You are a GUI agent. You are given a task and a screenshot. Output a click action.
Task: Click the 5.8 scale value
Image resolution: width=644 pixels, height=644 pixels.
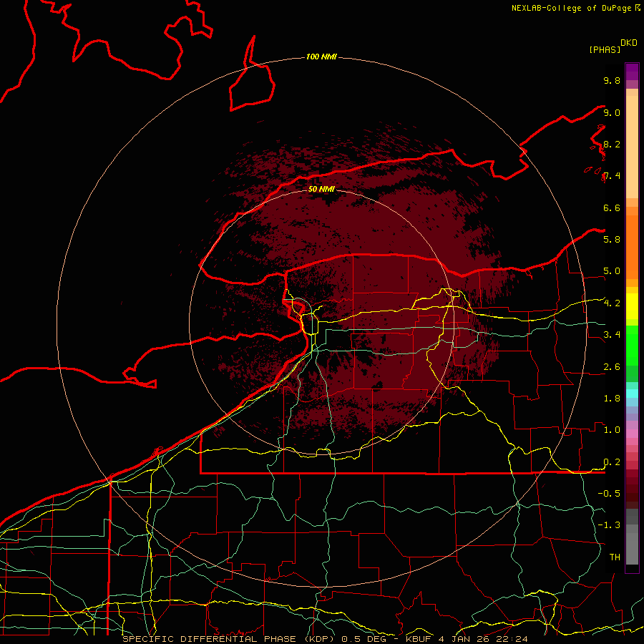click(x=612, y=239)
